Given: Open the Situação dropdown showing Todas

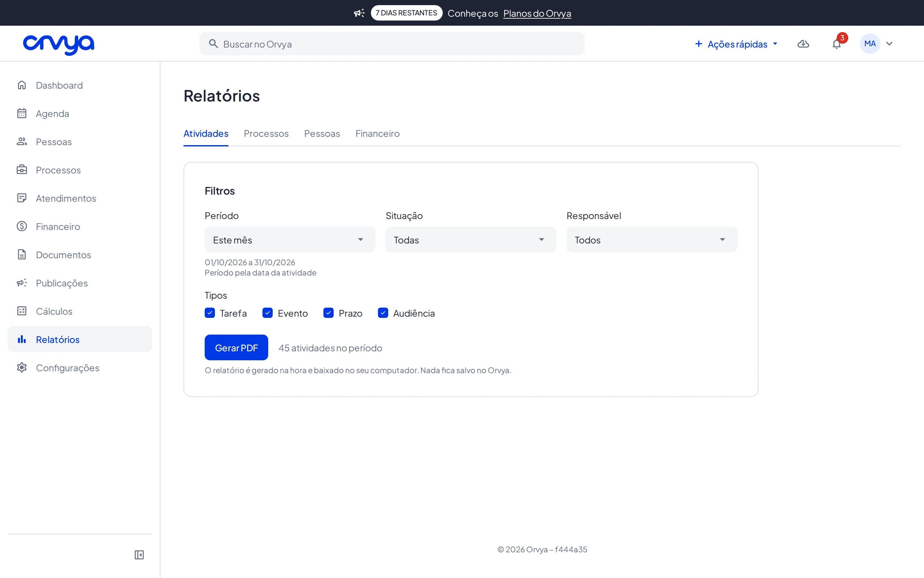Looking at the screenshot, I should pyautogui.click(x=471, y=240).
